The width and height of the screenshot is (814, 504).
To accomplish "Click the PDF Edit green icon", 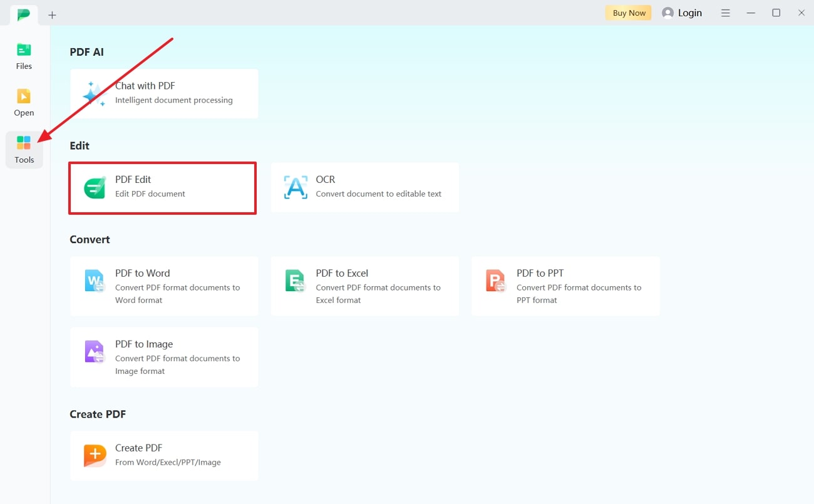I will click(95, 187).
